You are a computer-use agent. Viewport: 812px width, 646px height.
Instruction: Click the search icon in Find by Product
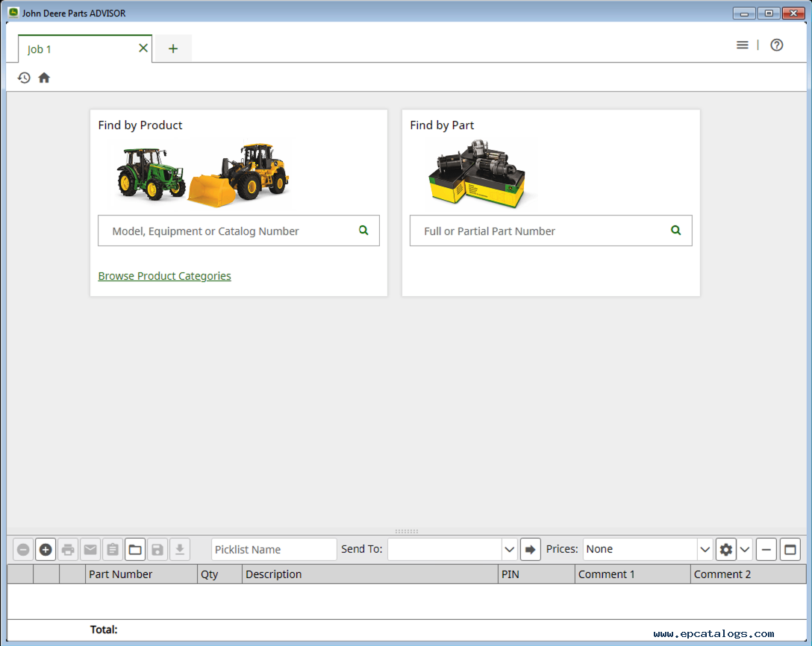363,231
